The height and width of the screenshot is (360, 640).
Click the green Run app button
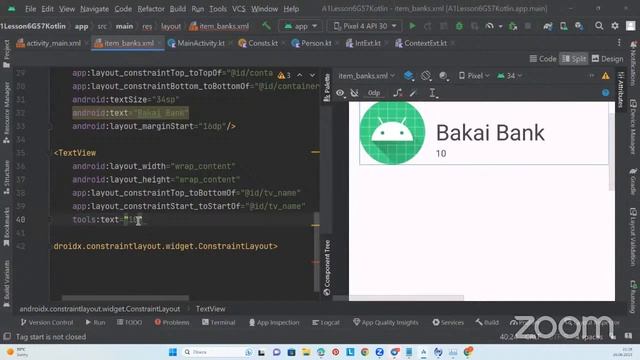click(x=412, y=26)
